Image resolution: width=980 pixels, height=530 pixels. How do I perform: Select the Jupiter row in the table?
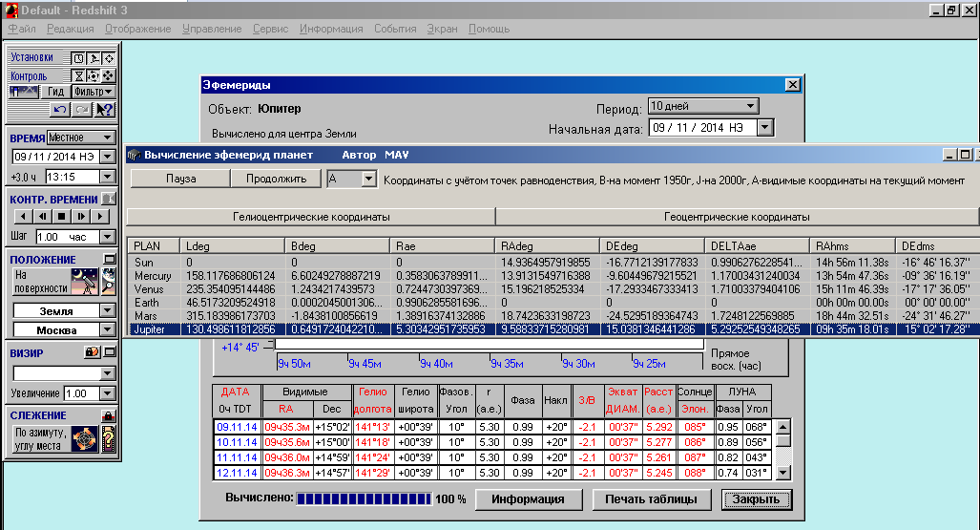click(x=553, y=329)
